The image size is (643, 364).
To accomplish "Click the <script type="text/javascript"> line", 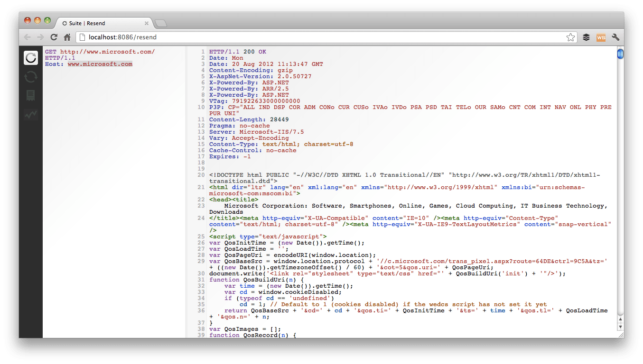I will [x=268, y=237].
